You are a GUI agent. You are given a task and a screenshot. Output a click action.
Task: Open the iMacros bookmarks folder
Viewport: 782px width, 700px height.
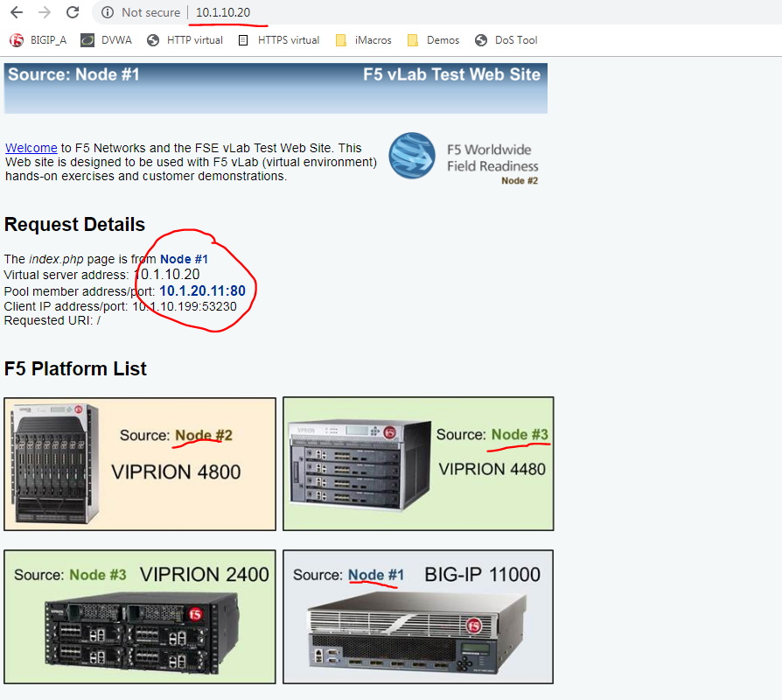[364, 40]
